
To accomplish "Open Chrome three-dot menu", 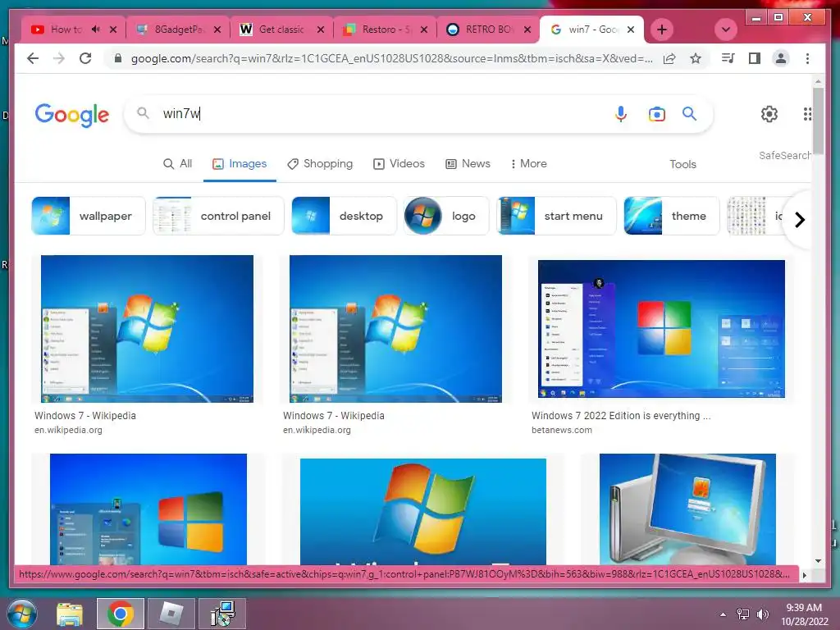I will click(x=807, y=58).
